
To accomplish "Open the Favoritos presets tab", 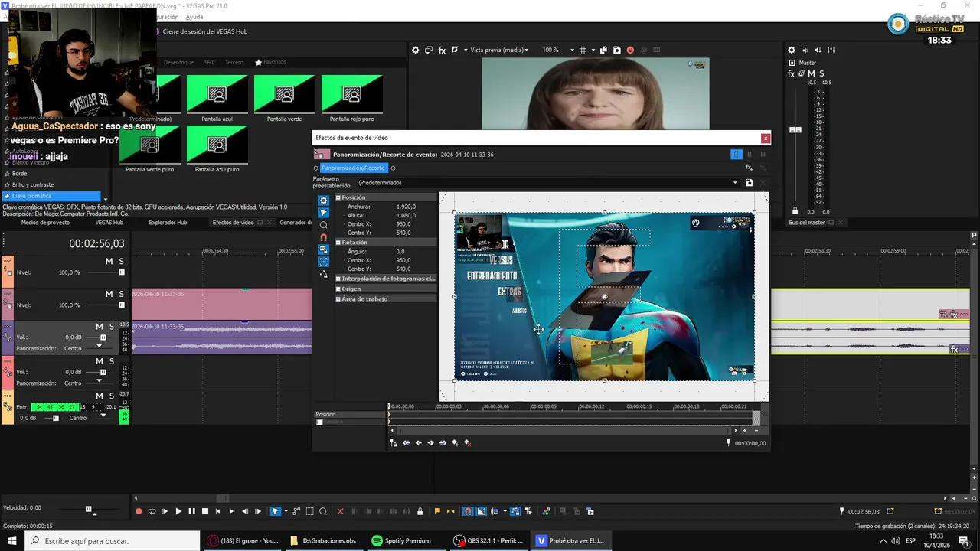I will click(270, 62).
